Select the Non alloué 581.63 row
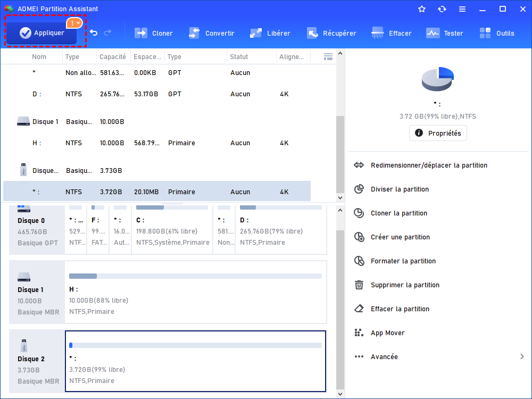The height and width of the screenshot is (399, 532). [157, 72]
